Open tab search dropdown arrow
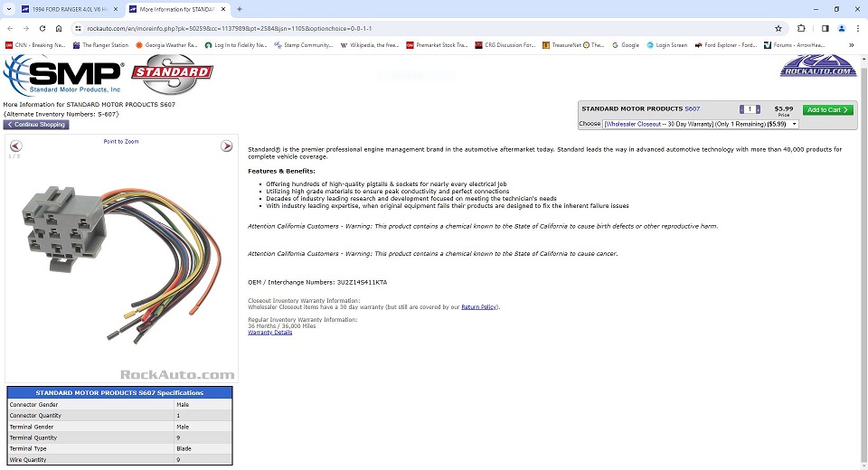The image size is (868, 470). tap(9, 9)
